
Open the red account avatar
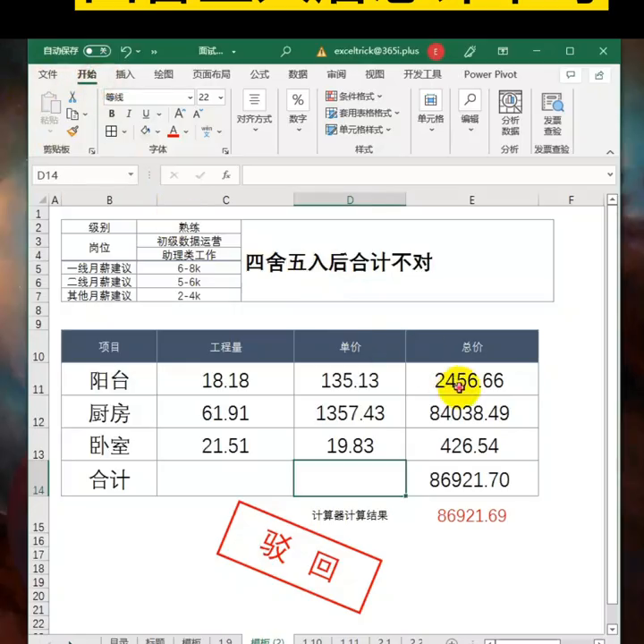(x=436, y=52)
